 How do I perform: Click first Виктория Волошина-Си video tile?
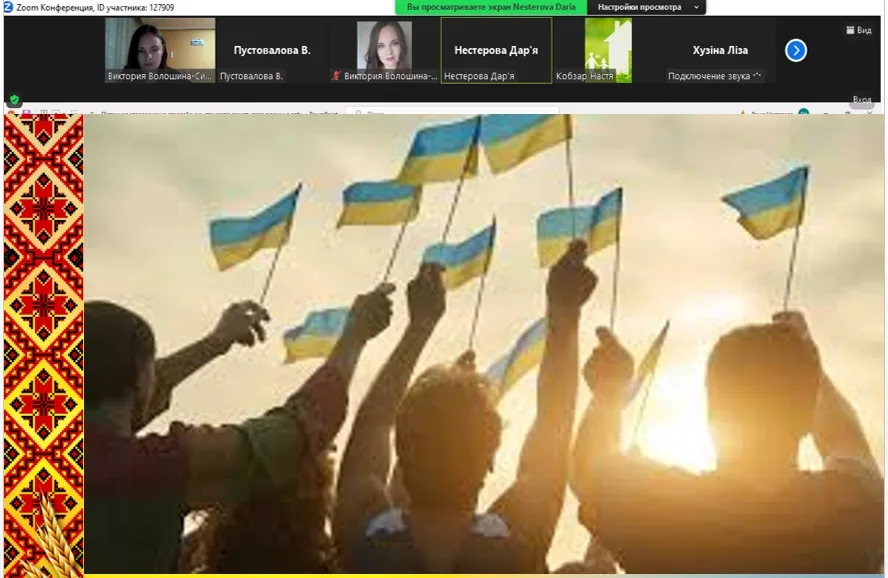click(x=160, y=48)
